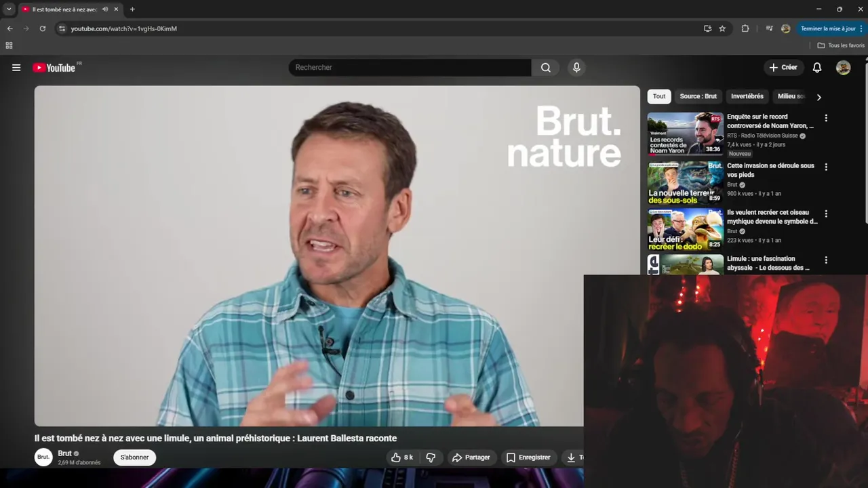
Task: Click the 'Enregistrer' save button
Action: pyautogui.click(x=528, y=457)
